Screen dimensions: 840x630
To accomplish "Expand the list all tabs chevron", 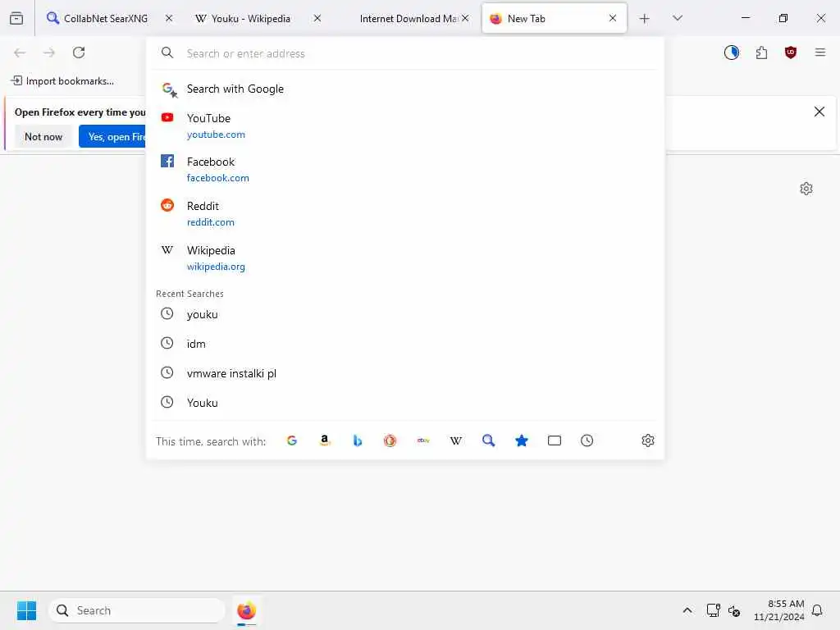I will 677,18.
